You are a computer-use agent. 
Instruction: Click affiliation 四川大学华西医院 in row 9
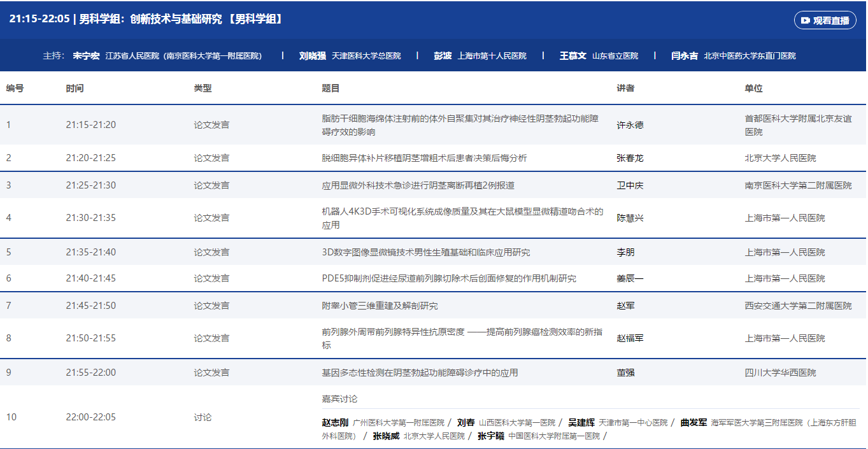pyautogui.click(x=780, y=373)
